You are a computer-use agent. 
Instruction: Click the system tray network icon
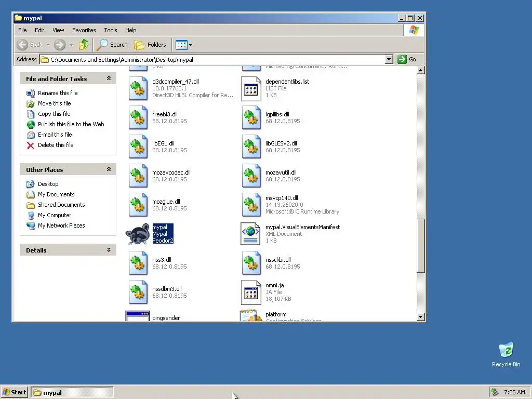point(495,392)
